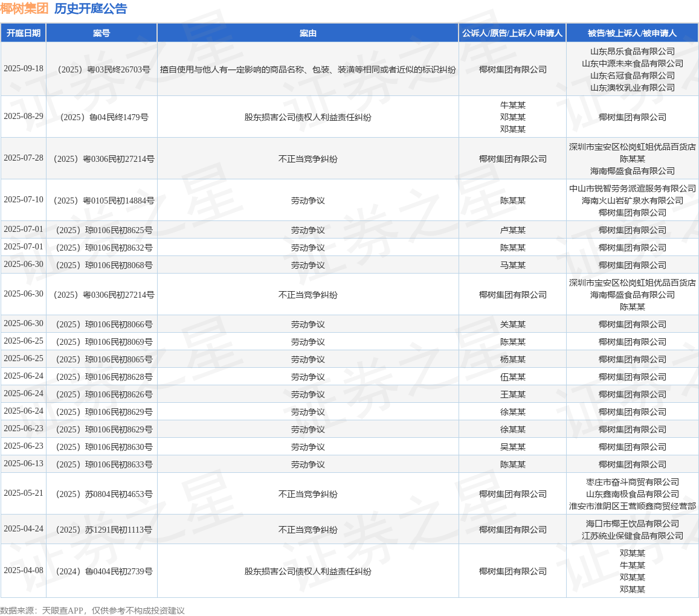This screenshot has width=699, height=616.
Task: Click the 擅自使用与他人有一定影响的商品名称 case cause
Action: click(308, 69)
